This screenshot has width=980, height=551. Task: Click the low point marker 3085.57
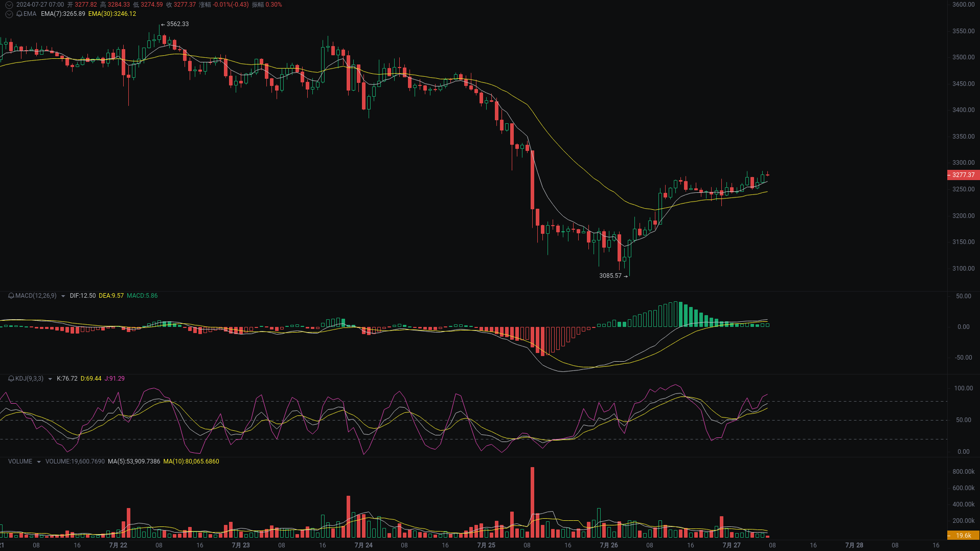click(x=611, y=275)
